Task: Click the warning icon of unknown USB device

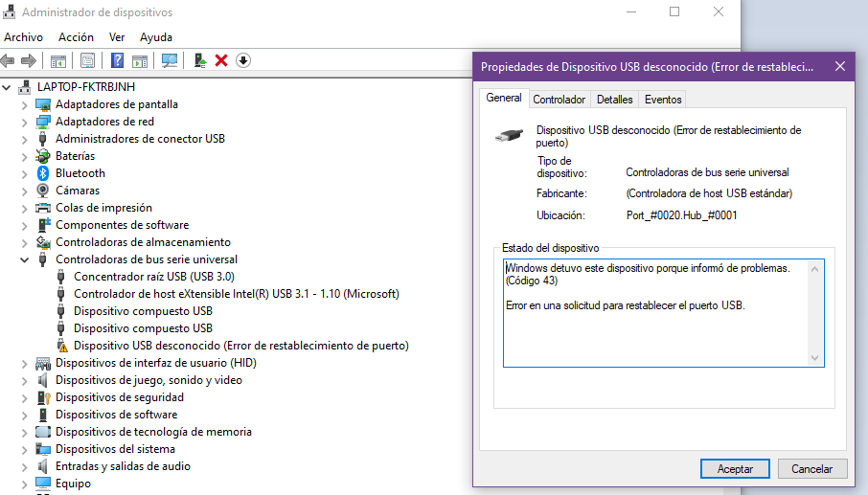Action: [62, 346]
